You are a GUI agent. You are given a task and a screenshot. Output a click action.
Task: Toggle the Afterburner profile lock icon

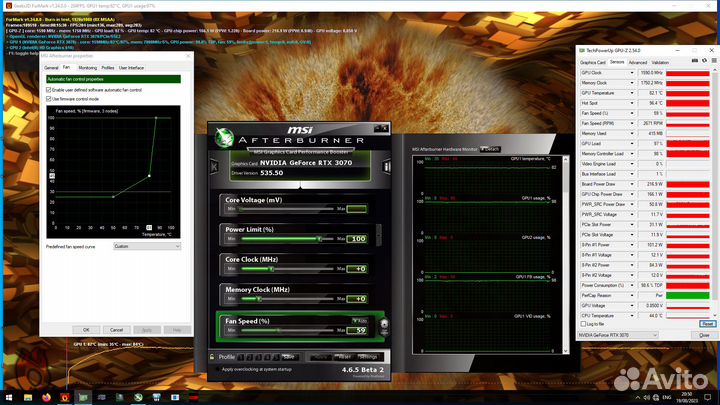tap(212, 357)
